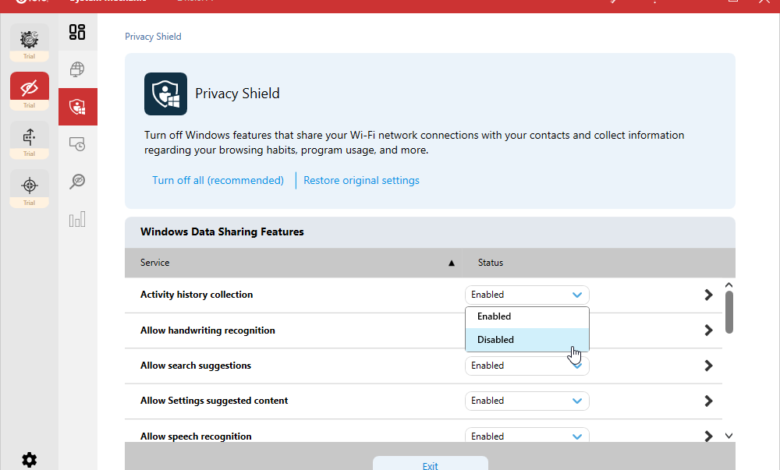Sort by the Service column header

point(293,263)
